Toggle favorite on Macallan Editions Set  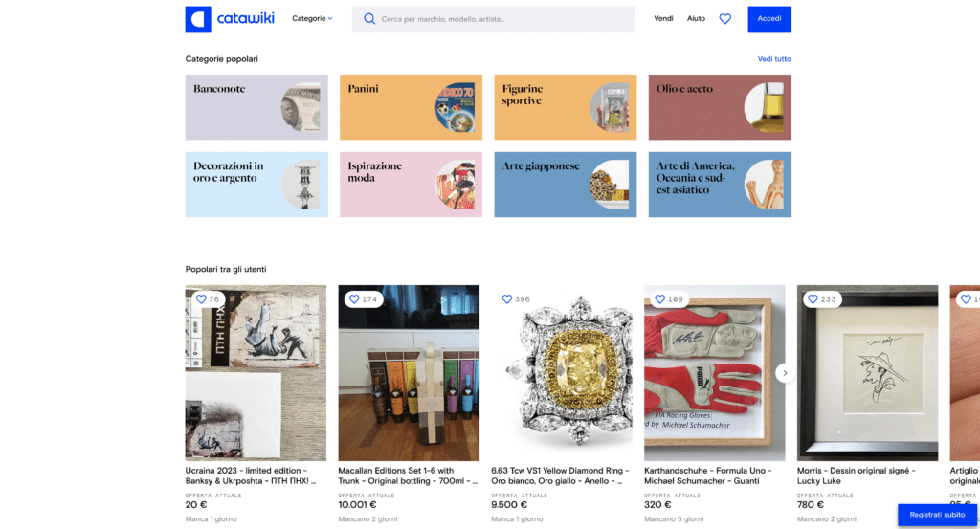pos(354,299)
